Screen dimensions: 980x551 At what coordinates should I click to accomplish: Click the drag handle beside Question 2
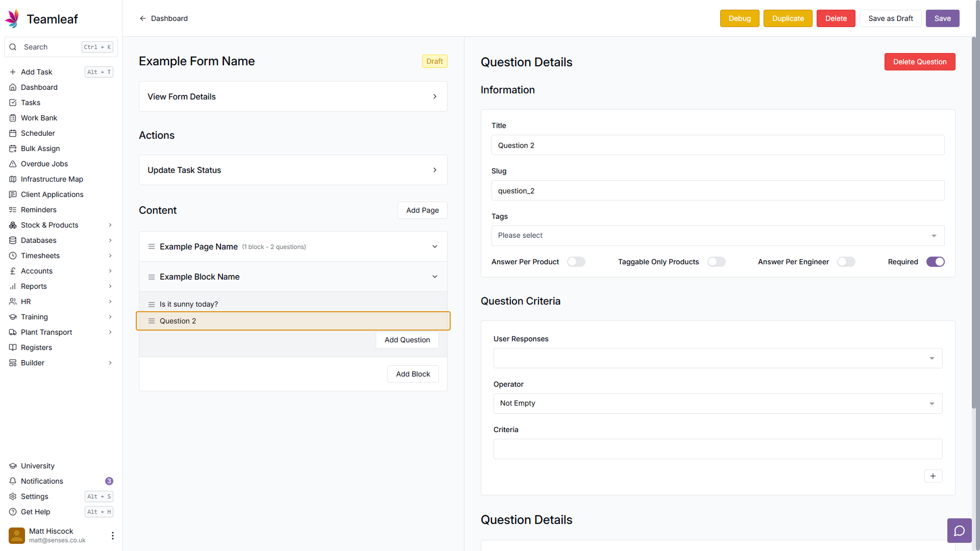point(152,321)
